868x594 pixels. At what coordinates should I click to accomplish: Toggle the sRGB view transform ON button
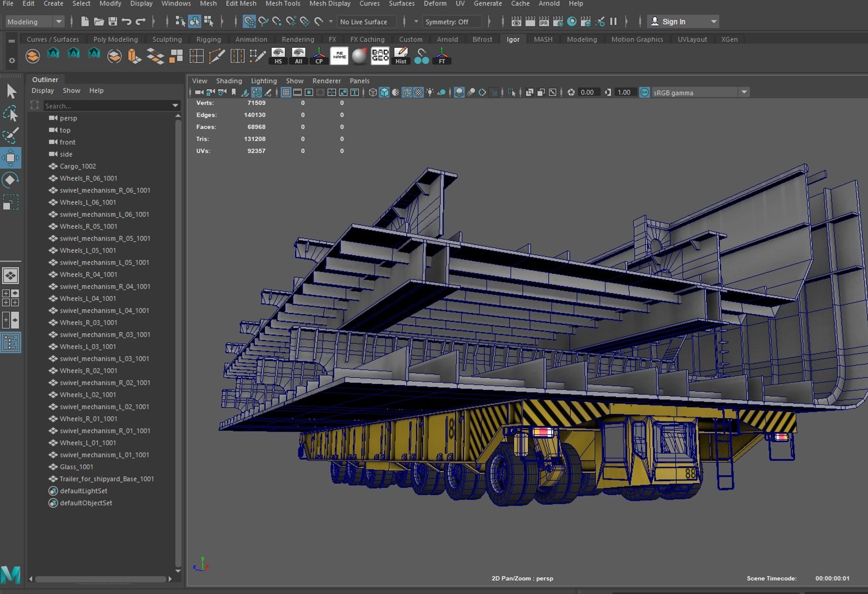point(644,92)
